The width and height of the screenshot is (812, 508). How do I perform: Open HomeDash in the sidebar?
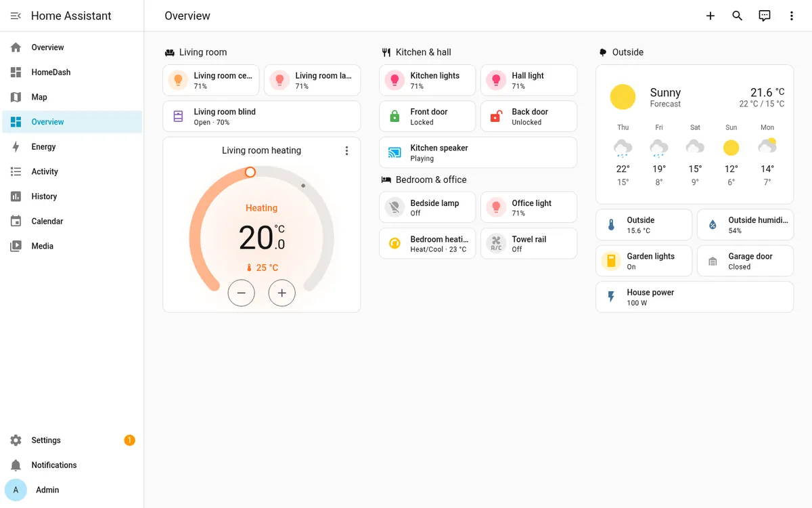pos(72,72)
